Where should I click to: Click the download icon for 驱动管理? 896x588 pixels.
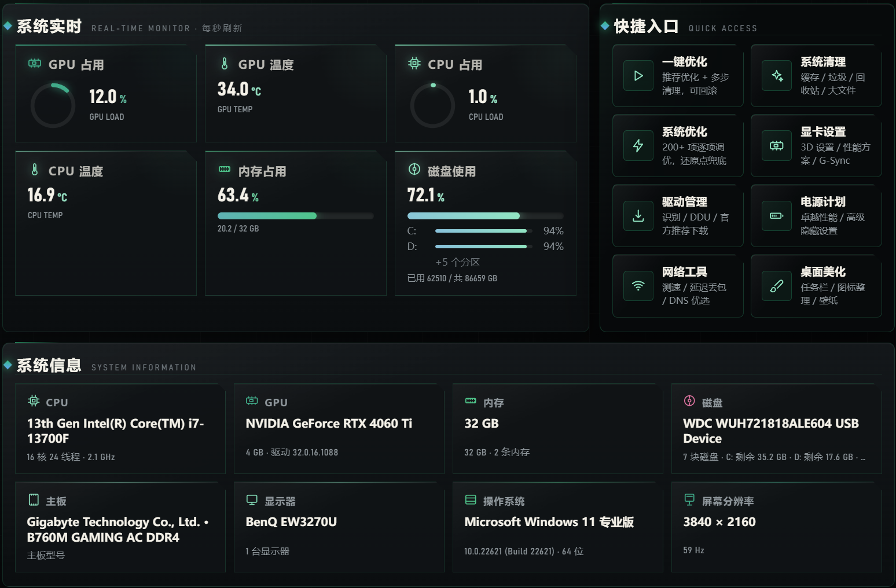638,216
